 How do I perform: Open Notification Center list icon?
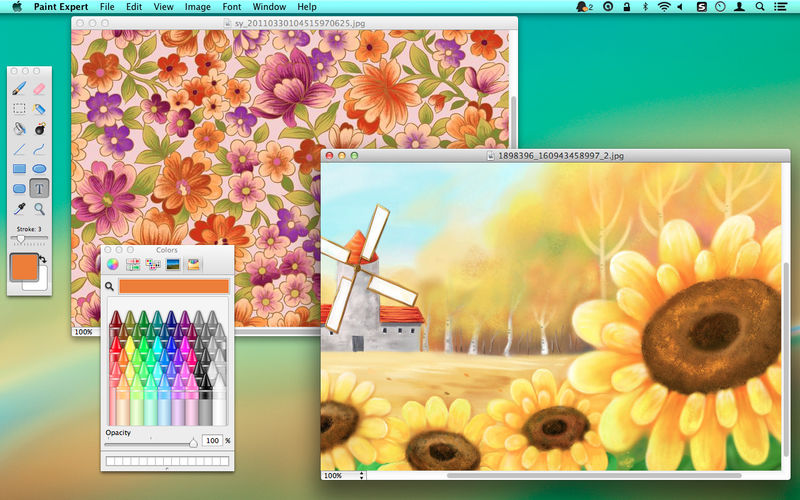click(780, 7)
